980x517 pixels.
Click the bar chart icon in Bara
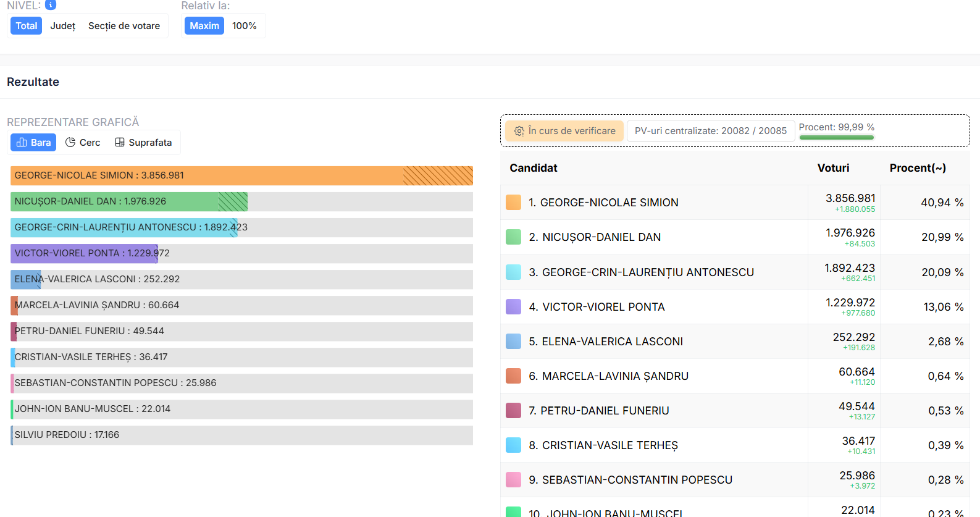pos(22,143)
